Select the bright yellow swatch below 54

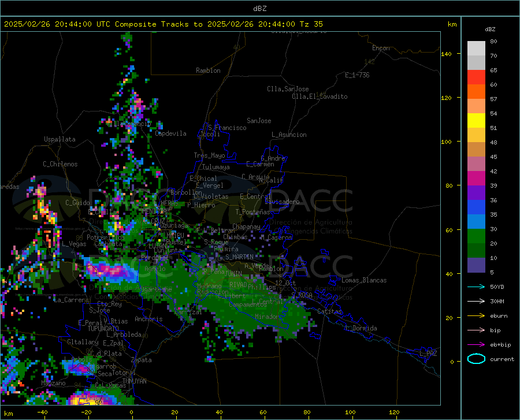click(476, 121)
